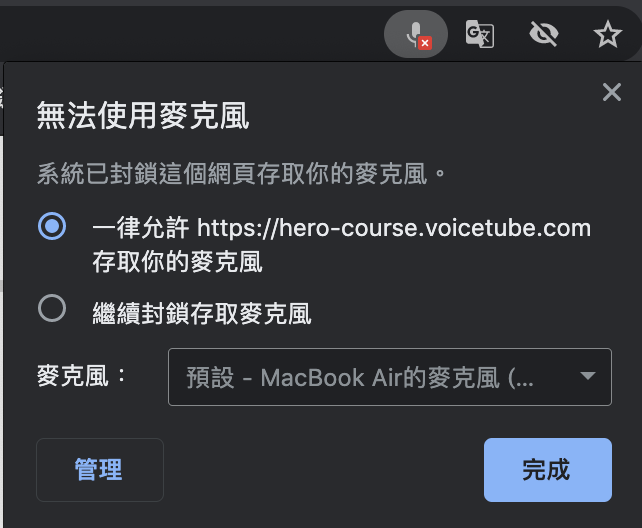Open Google Translate page icon
Image resolution: width=642 pixels, height=528 pixels.
(x=479, y=34)
